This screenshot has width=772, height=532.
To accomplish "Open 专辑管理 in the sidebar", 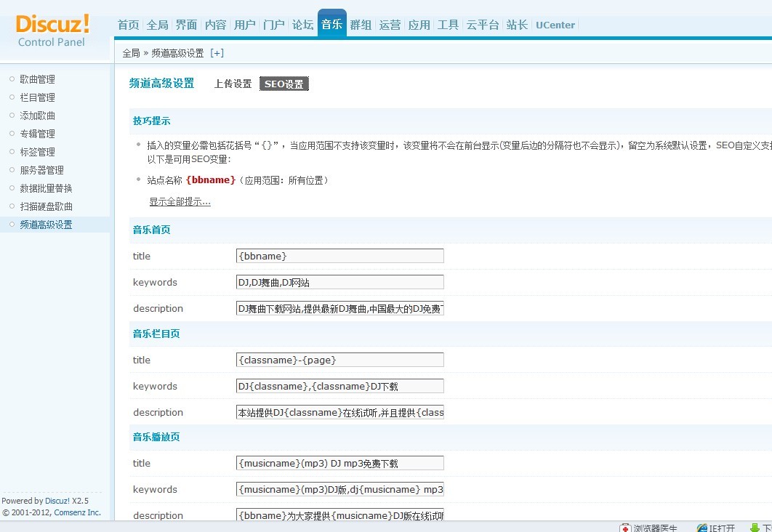I will coord(37,134).
